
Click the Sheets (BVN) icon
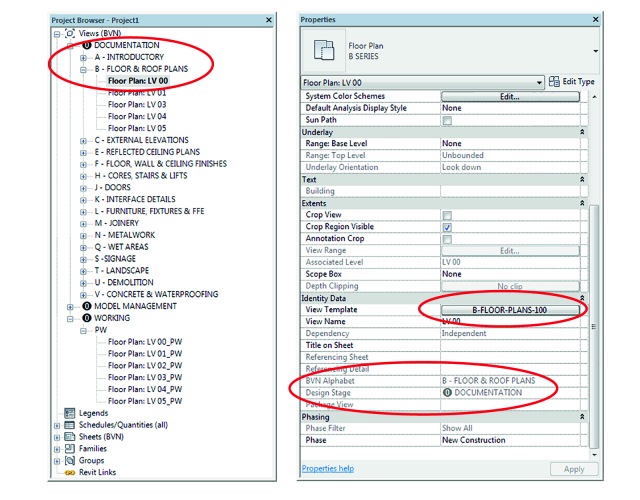[x=70, y=437]
